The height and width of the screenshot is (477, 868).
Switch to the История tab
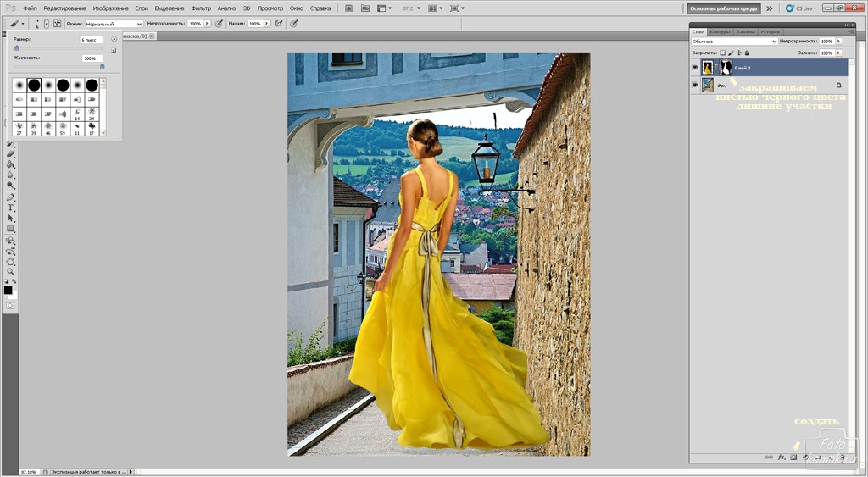click(x=771, y=31)
